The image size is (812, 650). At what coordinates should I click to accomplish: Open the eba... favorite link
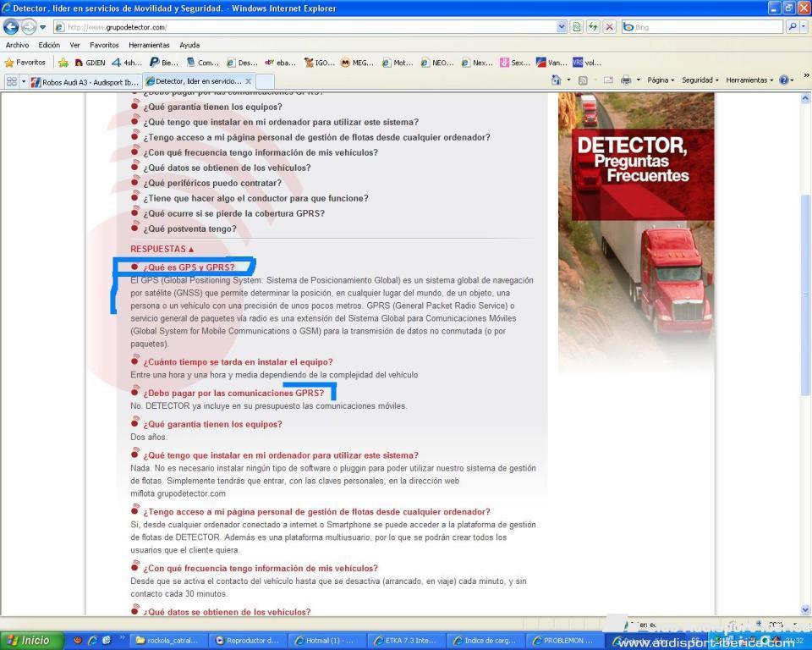(280, 63)
